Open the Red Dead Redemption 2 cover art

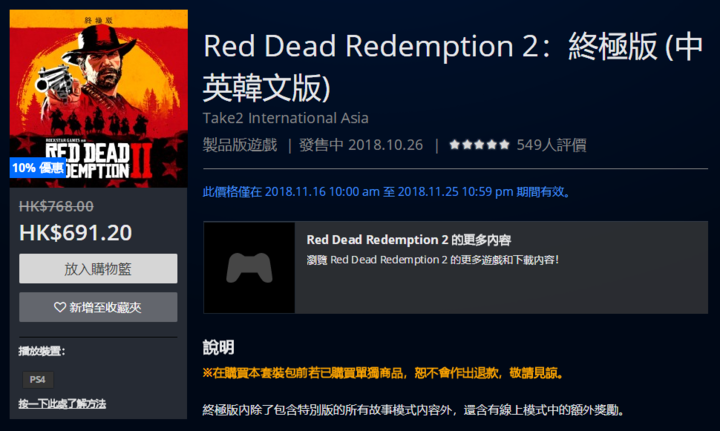click(x=99, y=98)
